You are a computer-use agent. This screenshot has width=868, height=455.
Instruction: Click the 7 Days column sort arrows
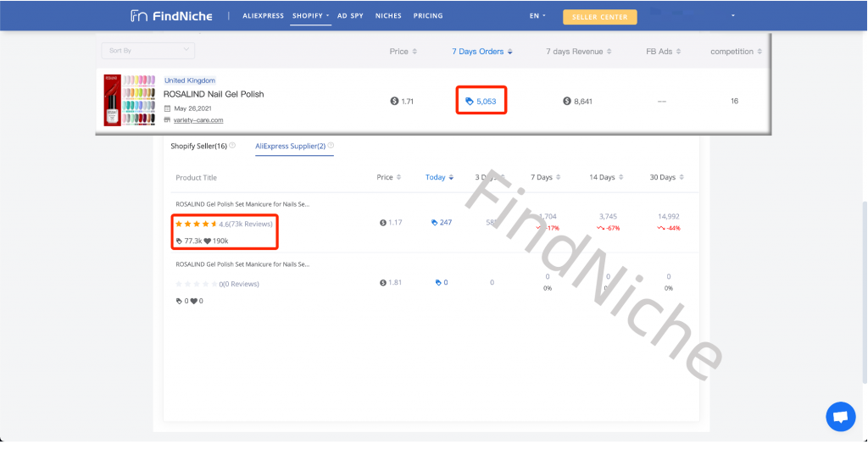pos(558,177)
